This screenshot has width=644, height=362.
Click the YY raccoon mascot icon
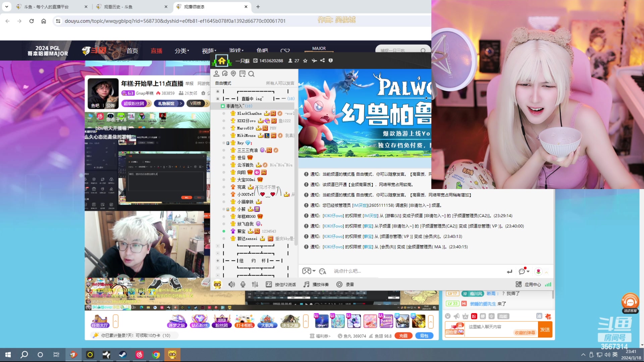[x=217, y=285]
